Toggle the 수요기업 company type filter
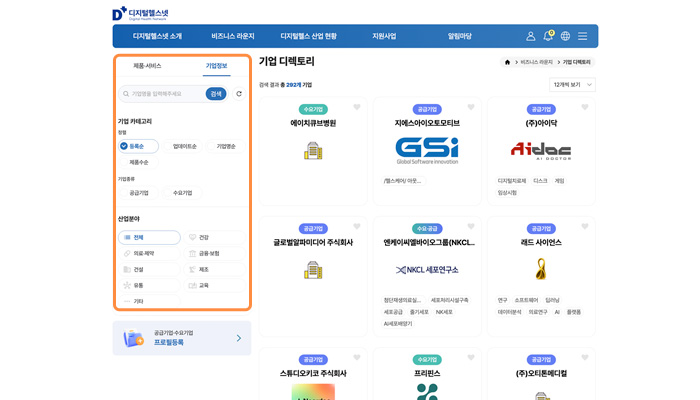Screen dimensions: 700x400 (182, 193)
